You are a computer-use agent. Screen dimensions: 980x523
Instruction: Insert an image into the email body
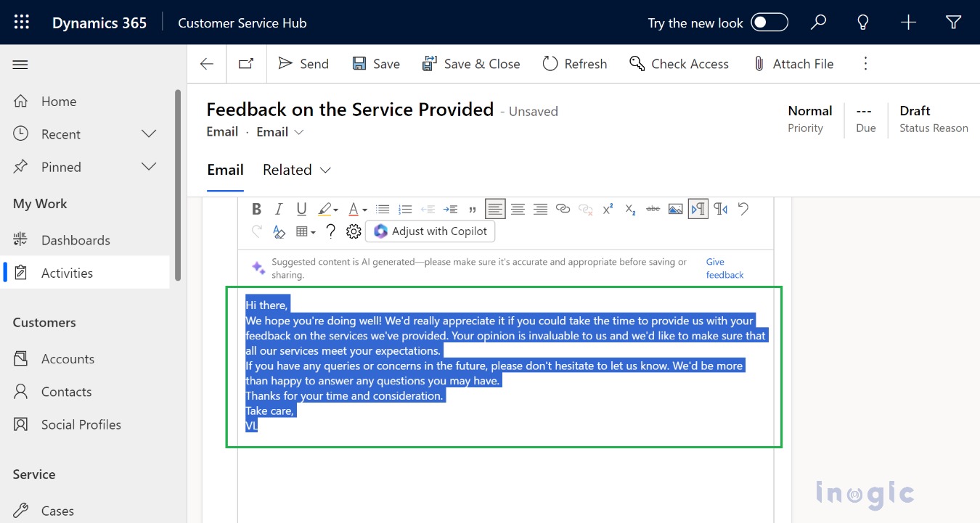[676, 209]
